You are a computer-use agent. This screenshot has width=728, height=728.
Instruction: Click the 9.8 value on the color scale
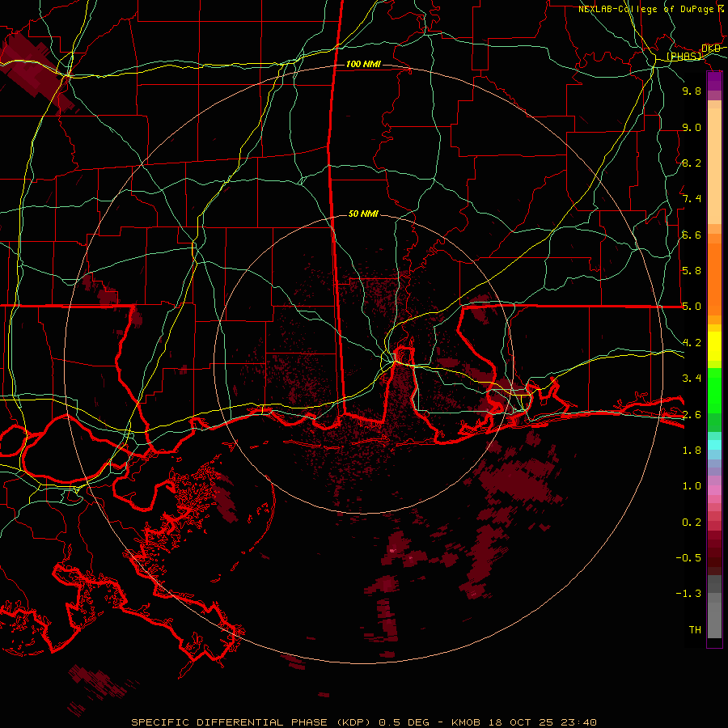(692, 91)
